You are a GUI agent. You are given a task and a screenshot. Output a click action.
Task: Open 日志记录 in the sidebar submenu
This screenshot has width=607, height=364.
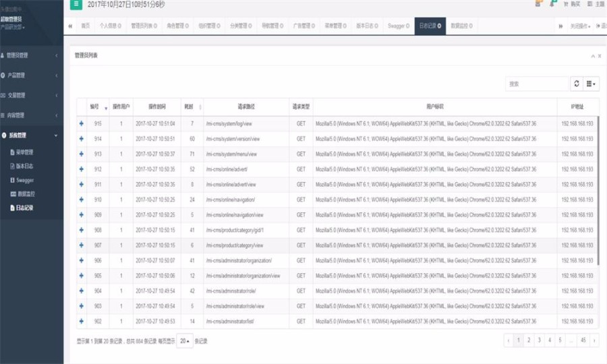24,208
